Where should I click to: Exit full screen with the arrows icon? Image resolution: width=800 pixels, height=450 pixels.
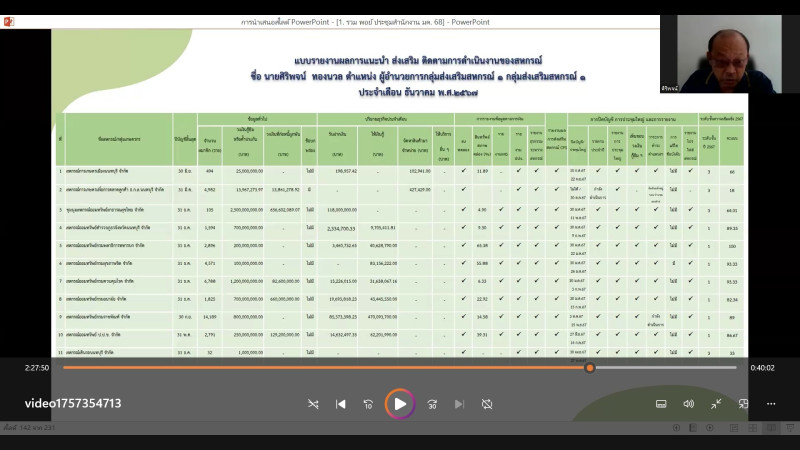(x=716, y=404)
